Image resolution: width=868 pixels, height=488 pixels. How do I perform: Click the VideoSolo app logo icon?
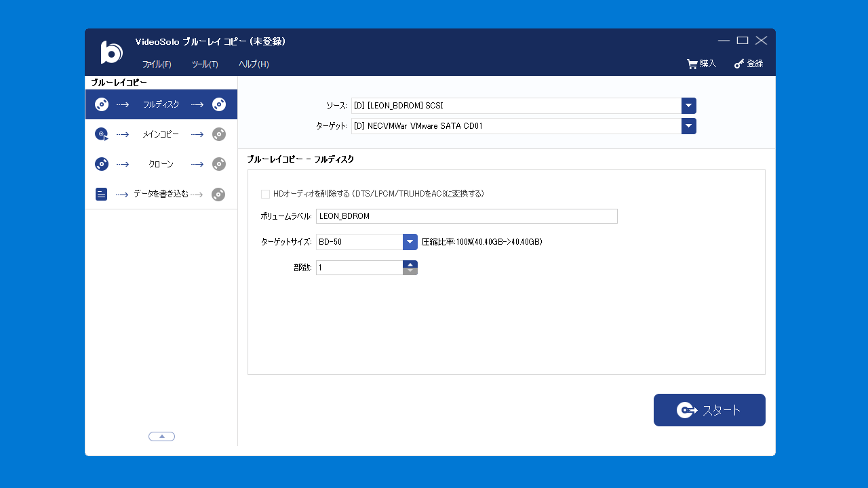pyautogui.click(x=111, y=52)
